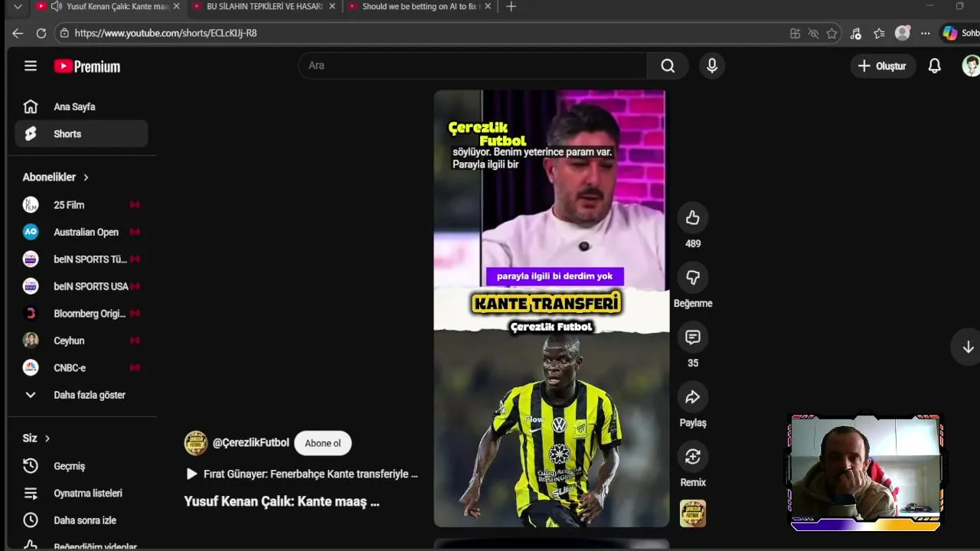Image resolution: width=980 pixels, height=551 pixels.
Task: Click the Ara search field
Action: [472, 66]
